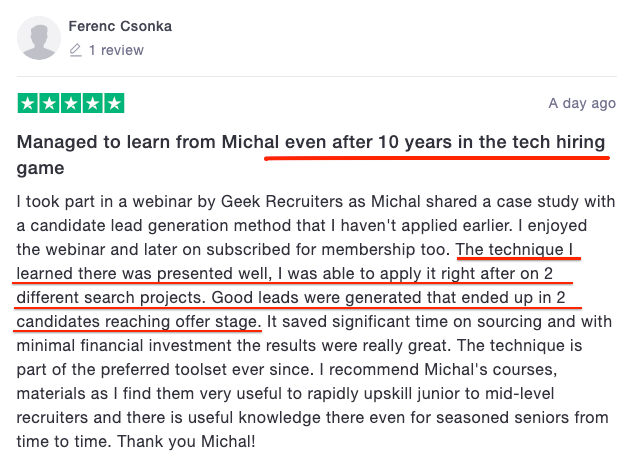
Task: Click underlined text 'different search projects.'
Action: [x=111, y=298]
